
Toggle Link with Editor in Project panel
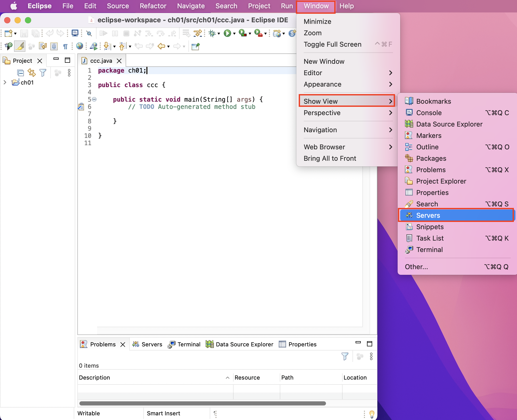tap(32, 73)
